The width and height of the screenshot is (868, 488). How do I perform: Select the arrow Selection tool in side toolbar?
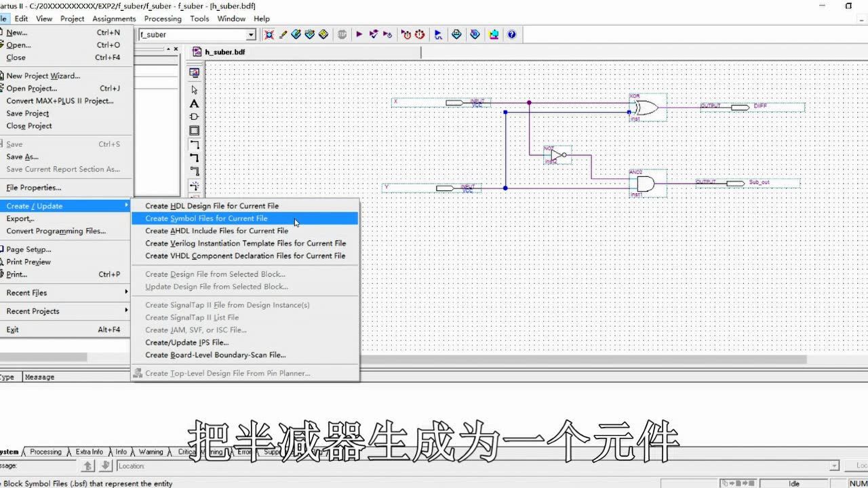(195, 89)
